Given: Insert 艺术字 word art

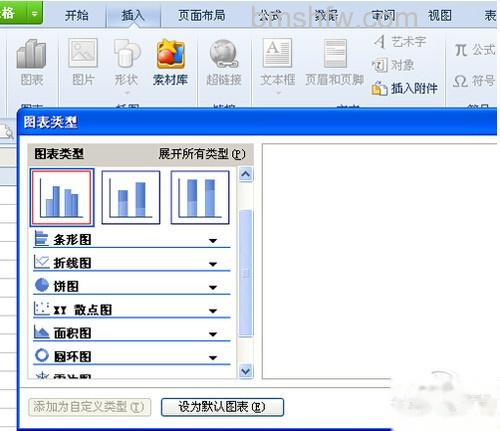Looking at the screenshot, I should (400, 42).
